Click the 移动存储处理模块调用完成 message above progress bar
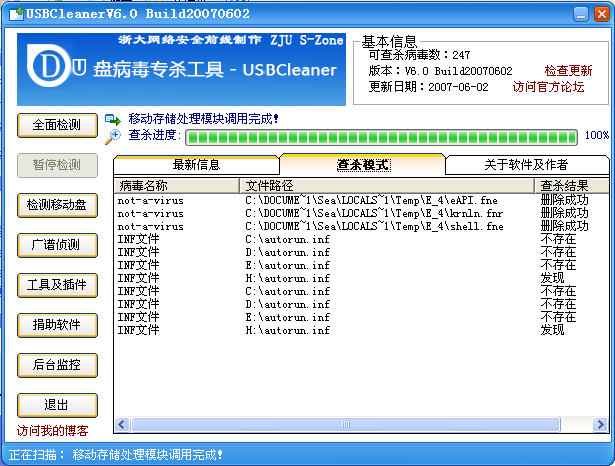Screen dimensions: 615x466 203,119
